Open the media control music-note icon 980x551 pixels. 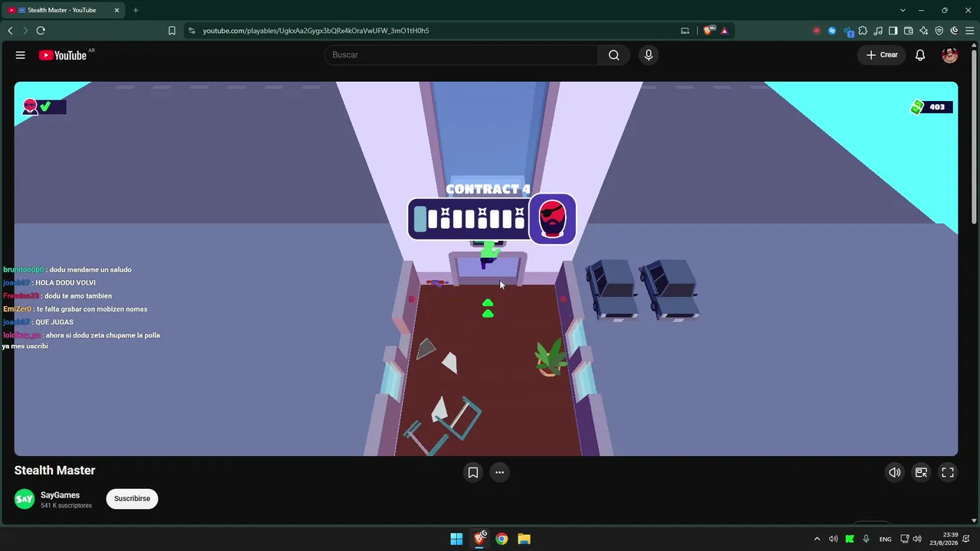click(878, 31)
